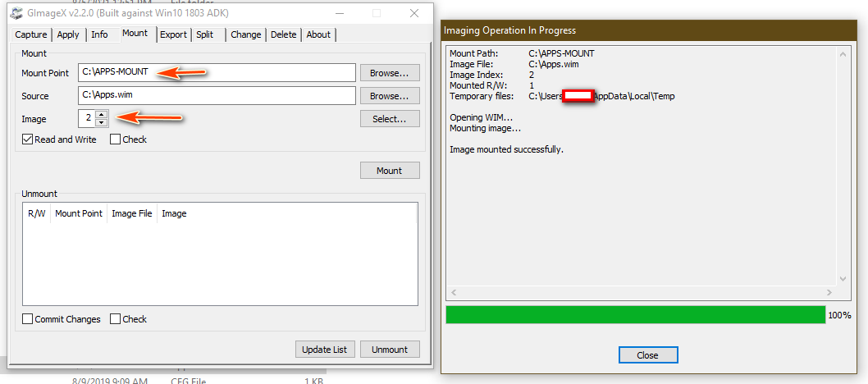Click the log horizontal scroll left arrow

point(453,291)
